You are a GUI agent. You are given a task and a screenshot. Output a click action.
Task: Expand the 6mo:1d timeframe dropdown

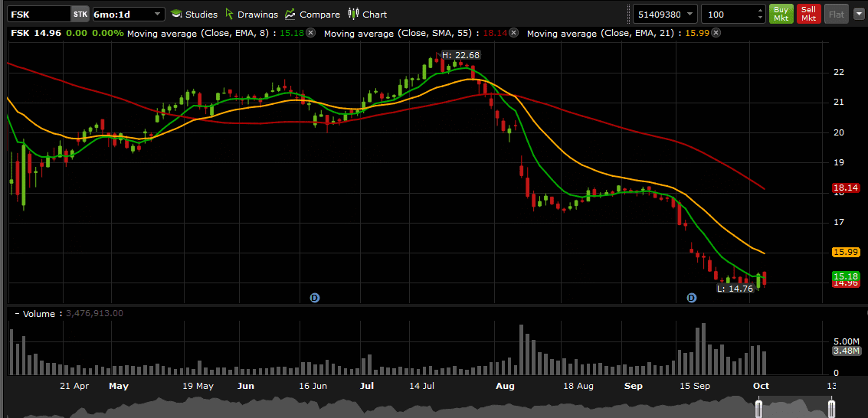[158, 15]
